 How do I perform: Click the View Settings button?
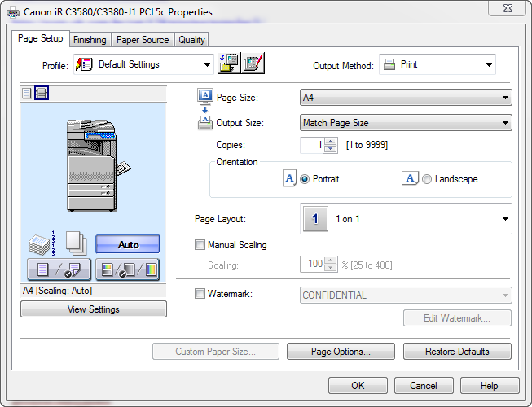point(94,309)
